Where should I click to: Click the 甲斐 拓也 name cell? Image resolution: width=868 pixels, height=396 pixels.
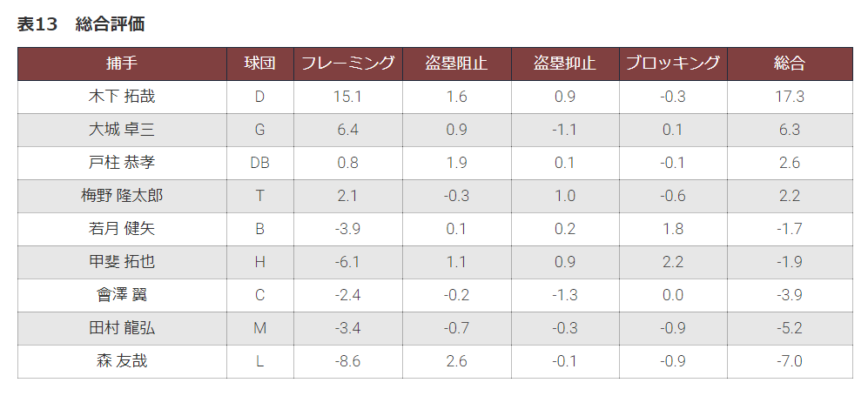[x=122, y=262]
